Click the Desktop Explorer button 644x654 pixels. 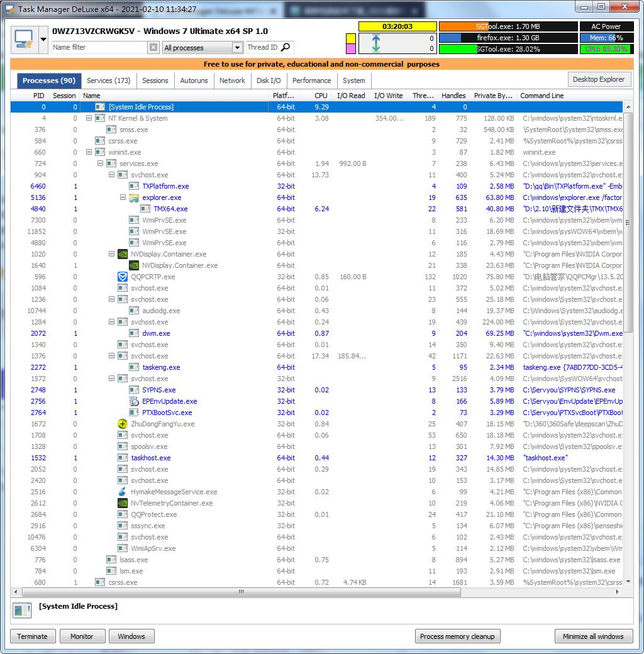click(x=599, y=79)
